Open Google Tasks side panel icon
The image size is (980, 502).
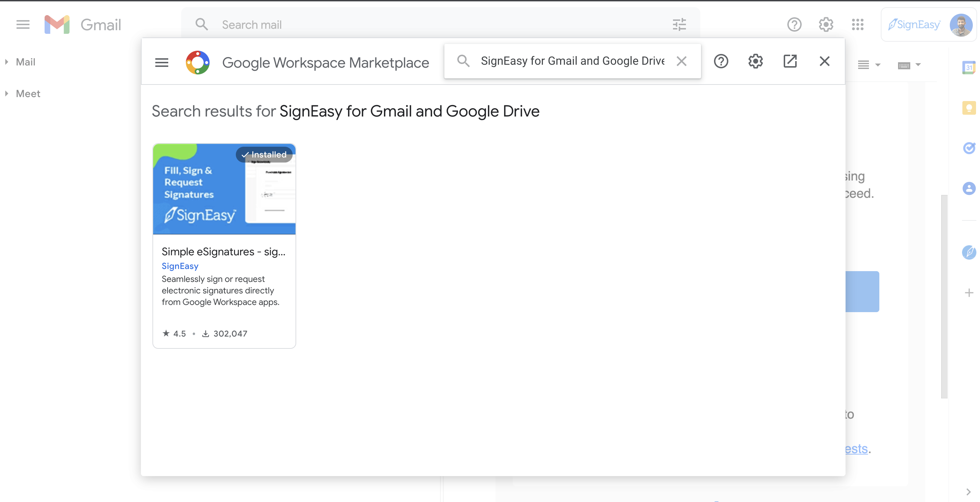[x=968, y=148]
